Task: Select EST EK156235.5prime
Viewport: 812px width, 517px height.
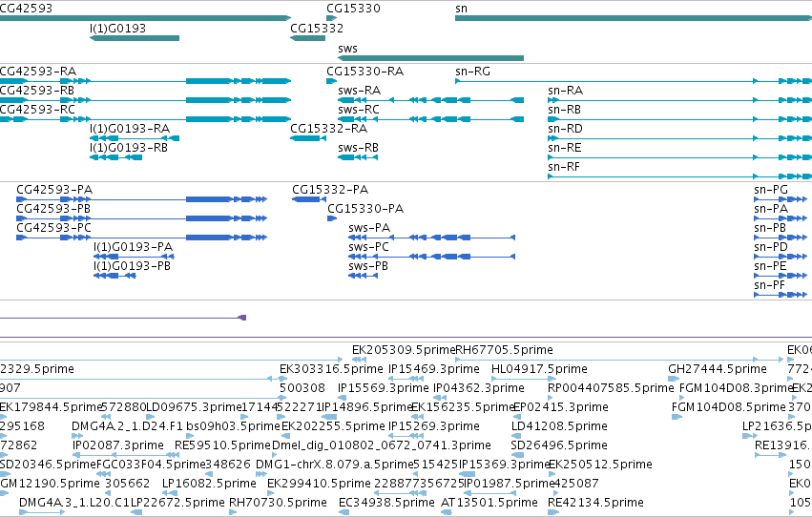Action: click(463, 407)
